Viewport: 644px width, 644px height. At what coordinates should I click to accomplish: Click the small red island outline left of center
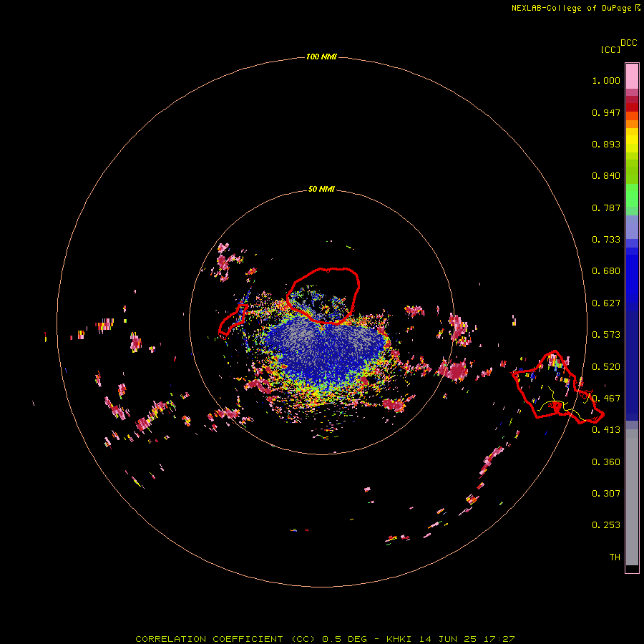coord(233,321)
